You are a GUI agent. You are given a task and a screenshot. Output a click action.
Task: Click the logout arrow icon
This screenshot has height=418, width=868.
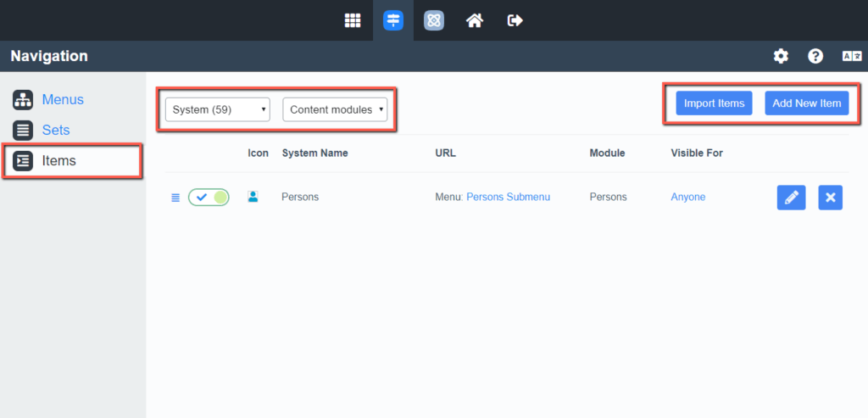(515, 20)
